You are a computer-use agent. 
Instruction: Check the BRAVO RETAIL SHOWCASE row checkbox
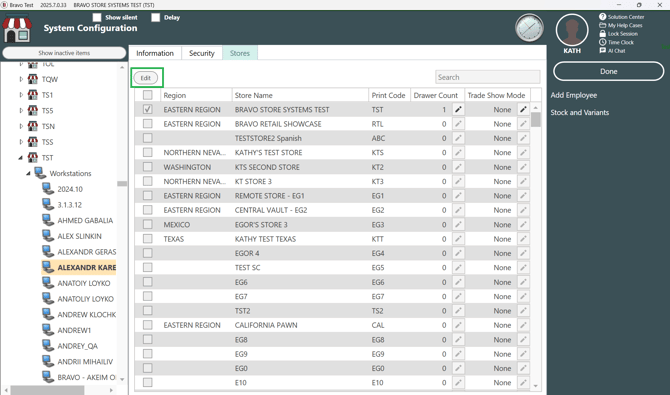coord(147,124)
